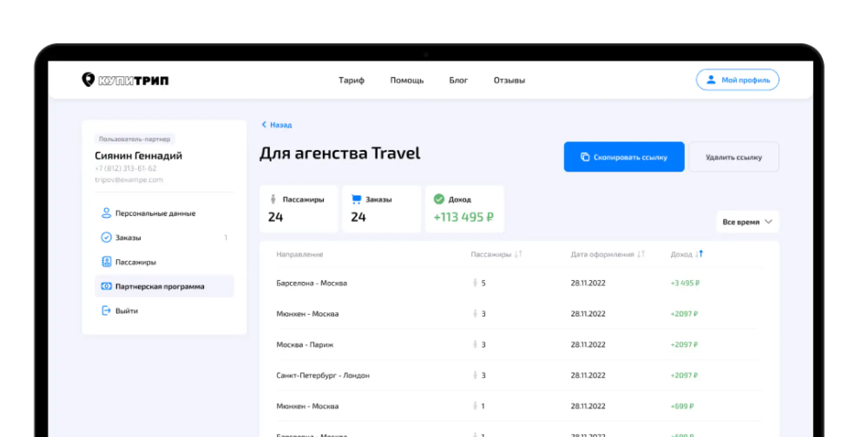Screen dimensions: 868x437
Task: Click the user icon in Мой профиль
Action: tap(711, 80)
